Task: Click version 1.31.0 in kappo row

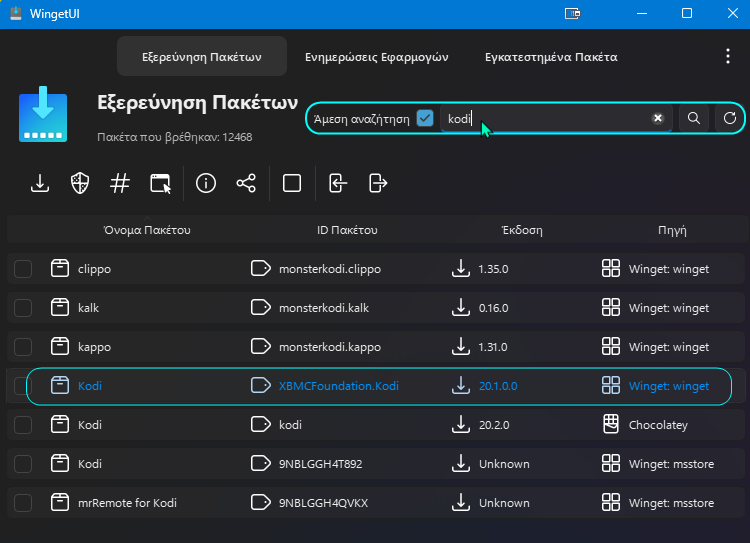Action: (x=493, y=347)
